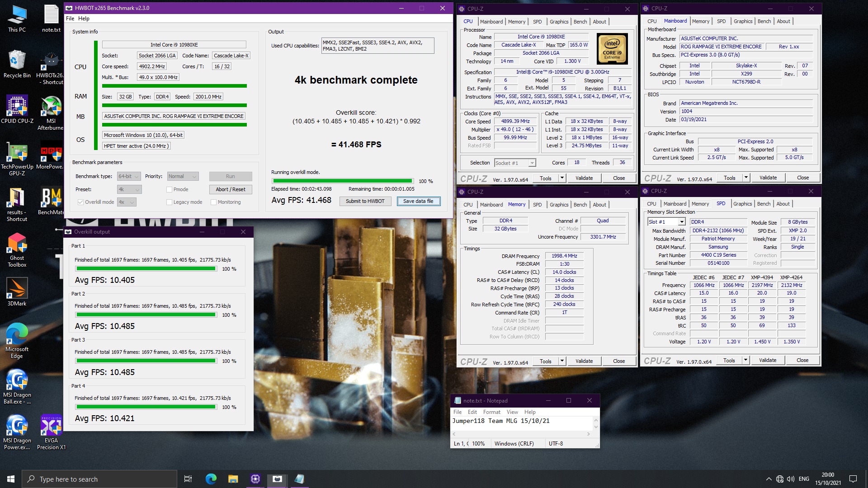Open This PC desktop icon
868x488 pixels.
17,18
